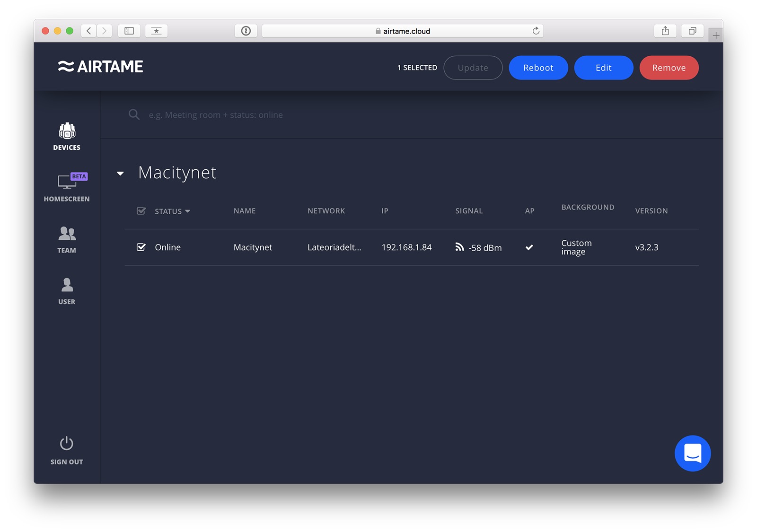Click the Macitynet device name cell
This screenshot has width=757, height=532.
pyautogui.click(x=253, y=247)
